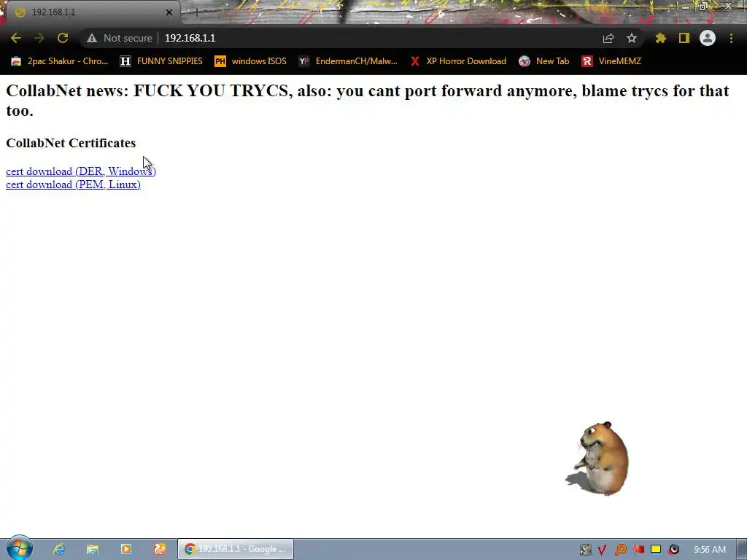Close the 192.168.1.1 tab

[x=169, y=12]
